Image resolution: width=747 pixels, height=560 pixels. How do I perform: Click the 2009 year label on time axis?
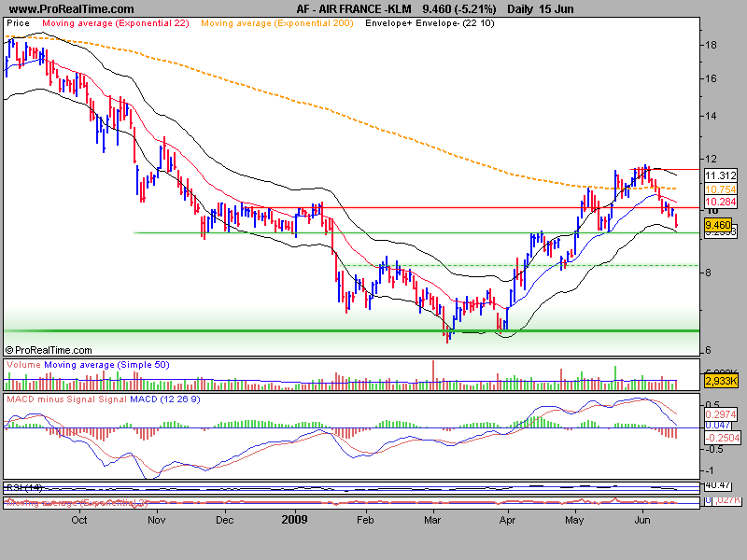(294, 520)
